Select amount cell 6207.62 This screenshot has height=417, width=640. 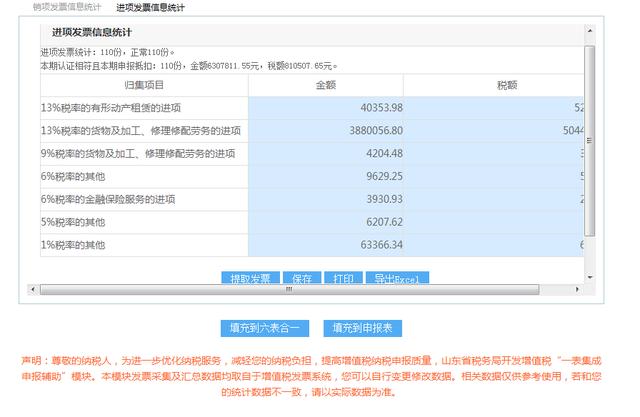point(326,222)
